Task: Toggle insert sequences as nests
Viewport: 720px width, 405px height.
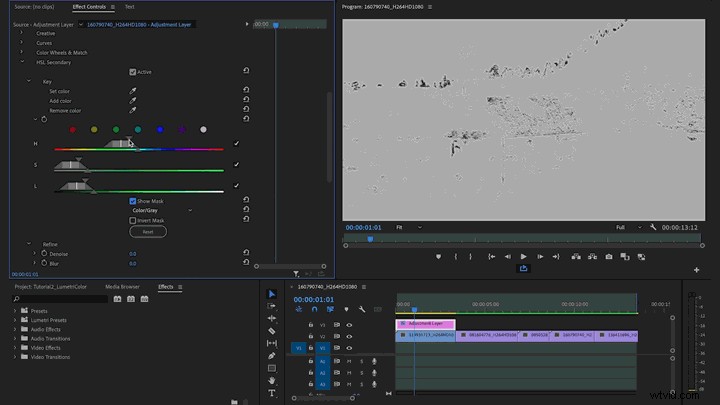Action: pos(299,309)
